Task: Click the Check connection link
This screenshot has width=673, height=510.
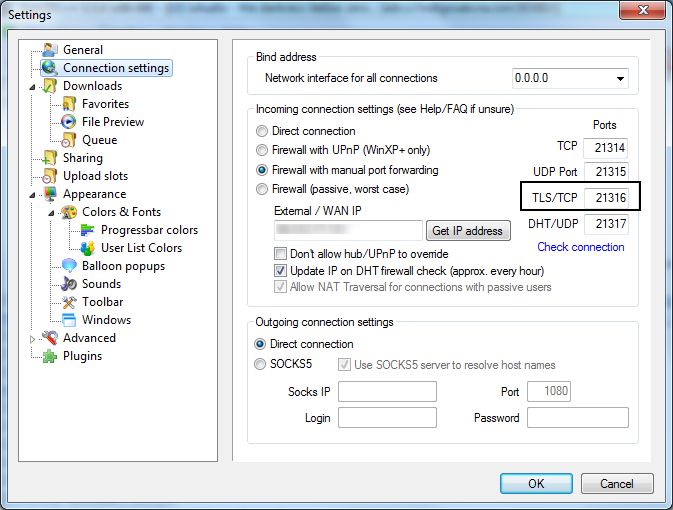Action: pos(581,247)
